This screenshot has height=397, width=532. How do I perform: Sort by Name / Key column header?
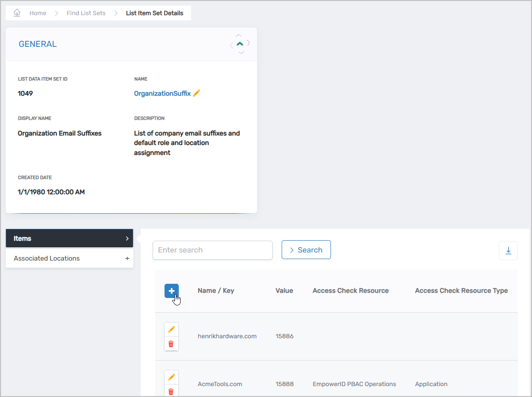click(216, 290)
